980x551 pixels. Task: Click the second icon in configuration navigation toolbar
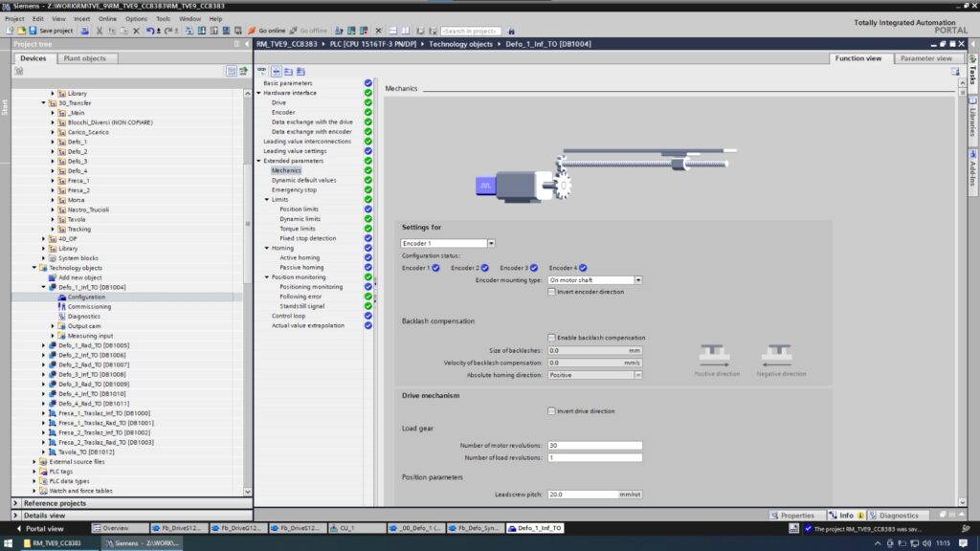pyautogui.click(x=276, y=71)
